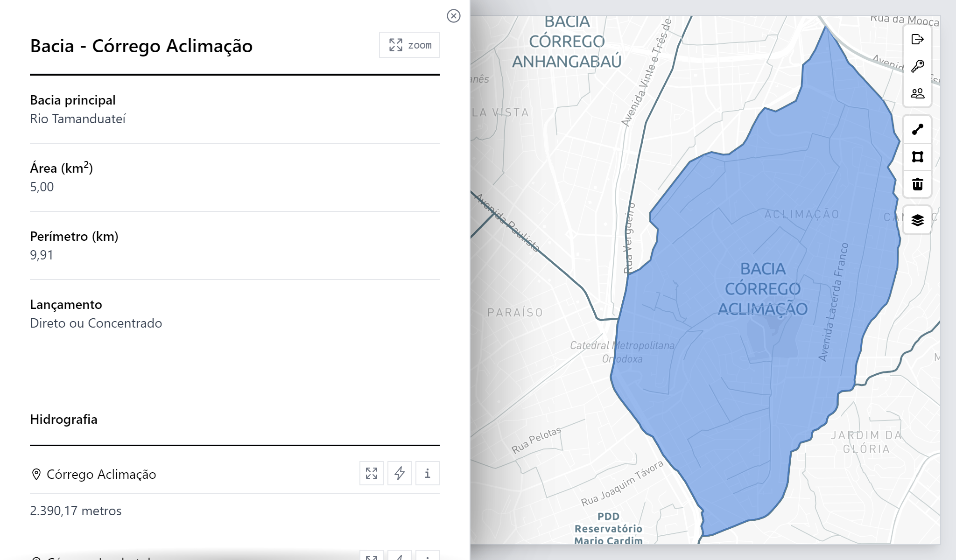
Task: Select the Direto ou Concentrado text
Action: pyautogui.click(x=96, y=323)
